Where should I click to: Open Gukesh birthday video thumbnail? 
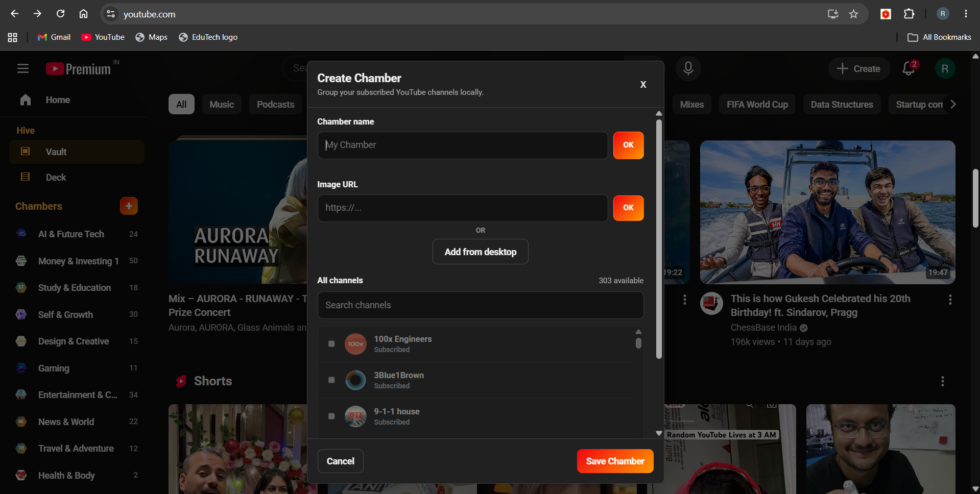point(827,212)
